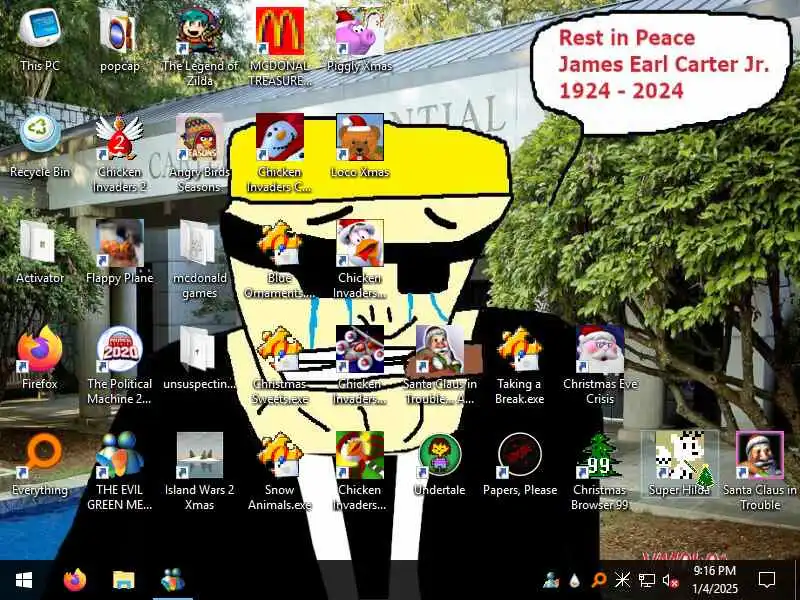Open Santa Claus in Trouble shortcut beside Super Hilda

pyautogui.click(x=760, y=471)
